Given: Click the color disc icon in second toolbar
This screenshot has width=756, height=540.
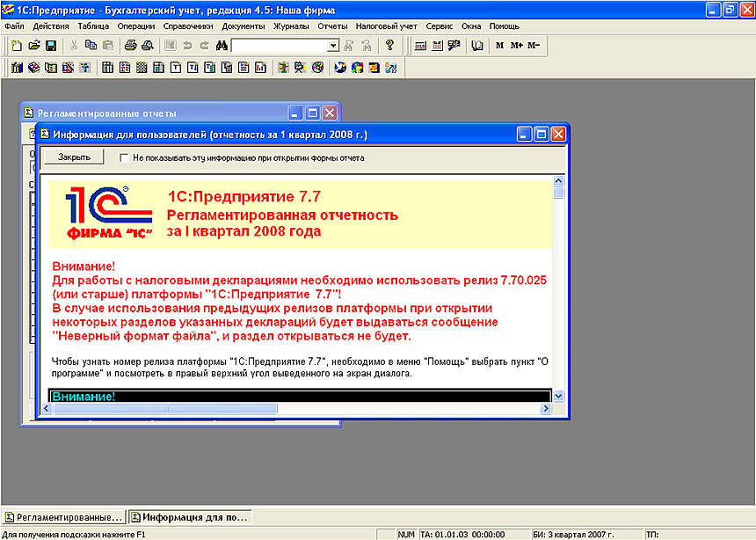Looking at the screenshot, I should (x=317, y=68).
